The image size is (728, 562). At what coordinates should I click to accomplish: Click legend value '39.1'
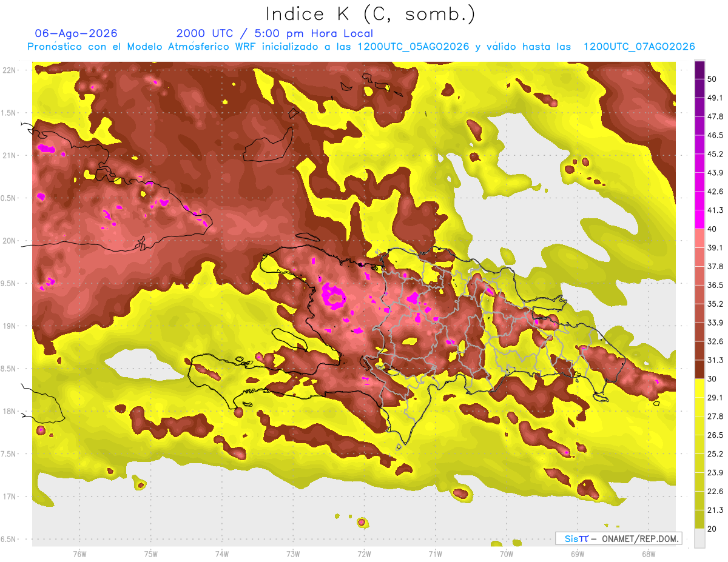(715, 248)
